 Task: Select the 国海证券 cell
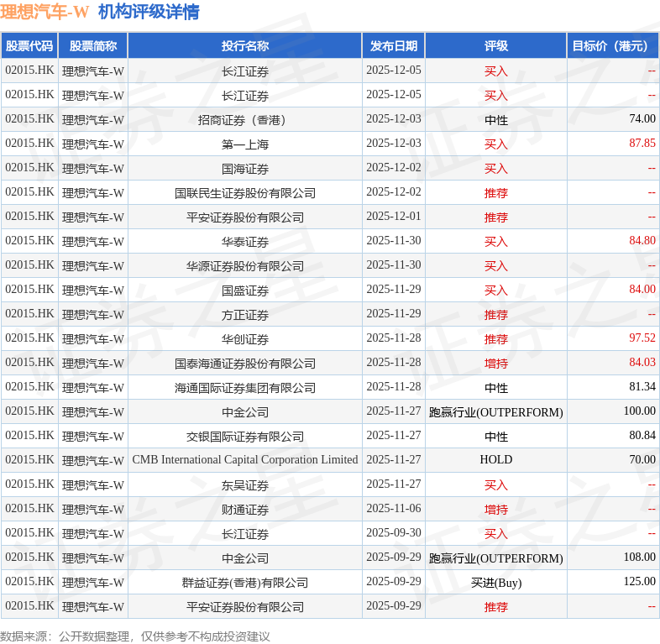(x=245, y=169)
